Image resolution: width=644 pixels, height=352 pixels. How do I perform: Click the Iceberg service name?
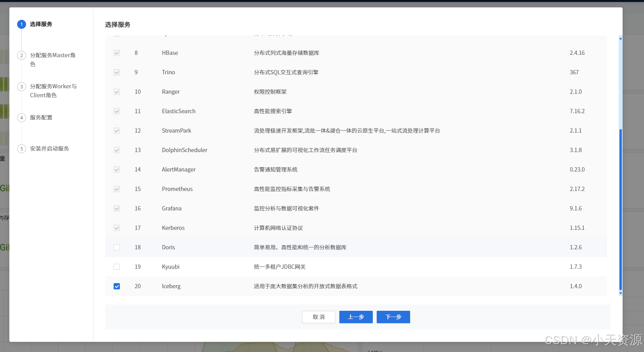[171, 286]
